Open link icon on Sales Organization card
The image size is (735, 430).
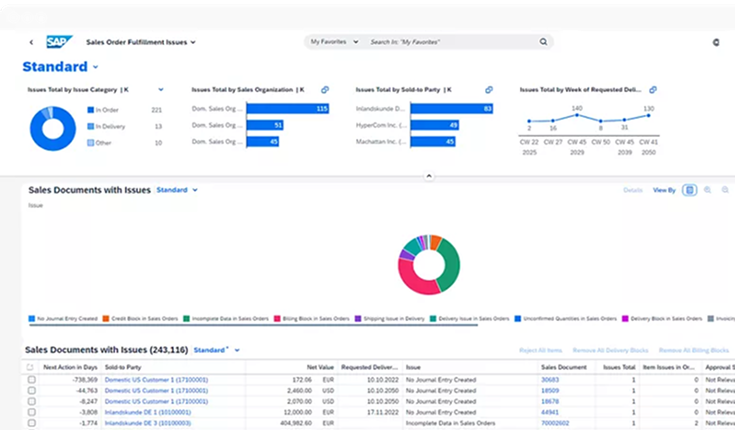[x=325, y=90]
